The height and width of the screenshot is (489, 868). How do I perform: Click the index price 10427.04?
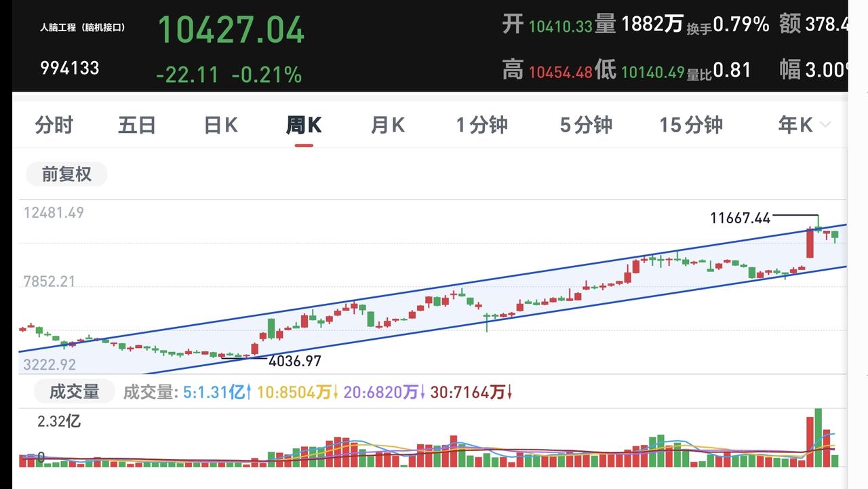(231, 30)
